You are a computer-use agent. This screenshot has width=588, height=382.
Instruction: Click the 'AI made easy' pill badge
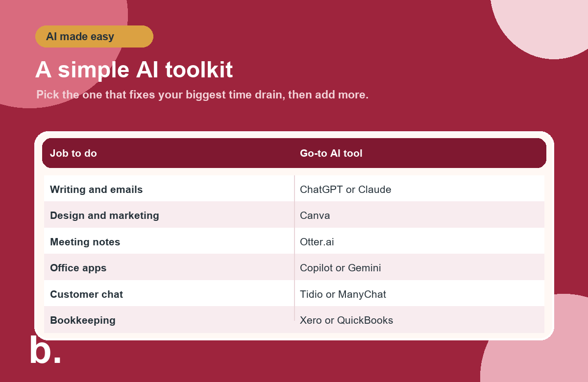pos(94,37)
